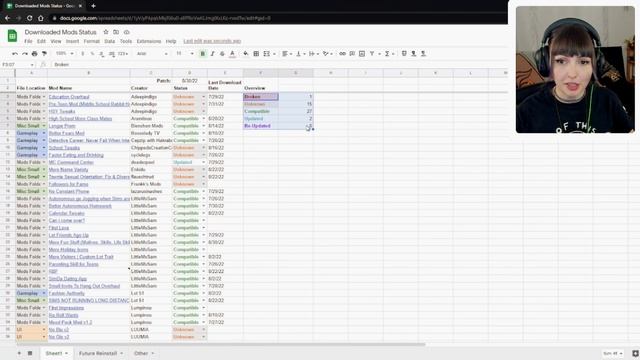The width and height of the screenshot is (640, 360).
Task: Open the zoom level dropdown
Action: (64, 54)
